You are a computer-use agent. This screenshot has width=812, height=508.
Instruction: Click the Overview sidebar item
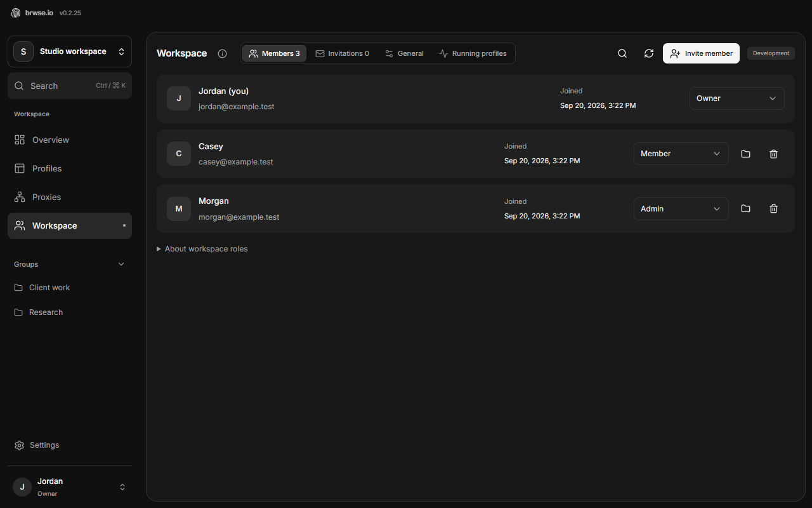[70, 140]
